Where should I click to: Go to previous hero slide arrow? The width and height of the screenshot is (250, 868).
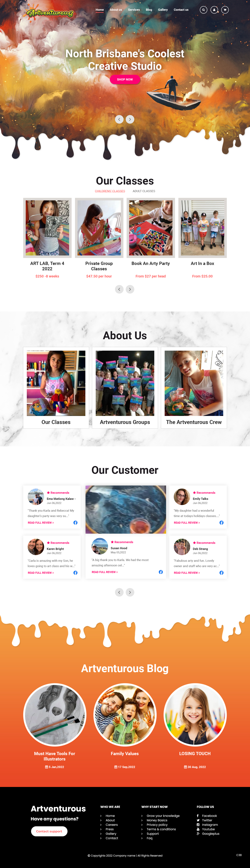pos(119,119)
